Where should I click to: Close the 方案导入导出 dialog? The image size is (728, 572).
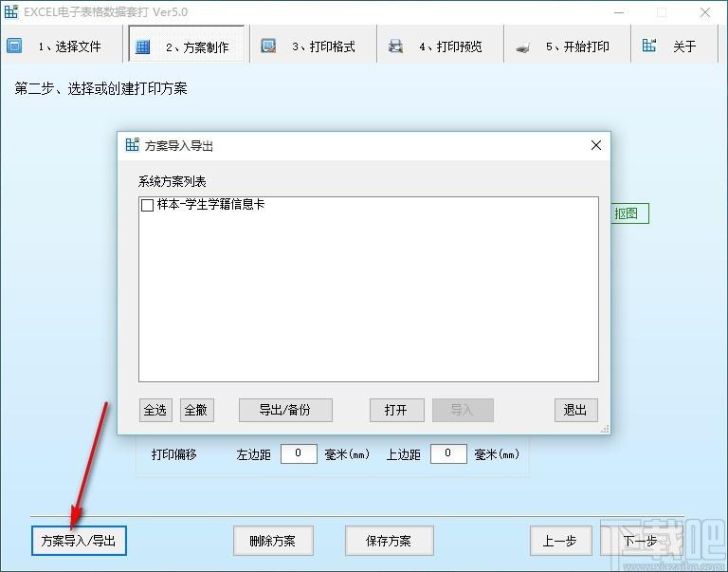point(596,145)
